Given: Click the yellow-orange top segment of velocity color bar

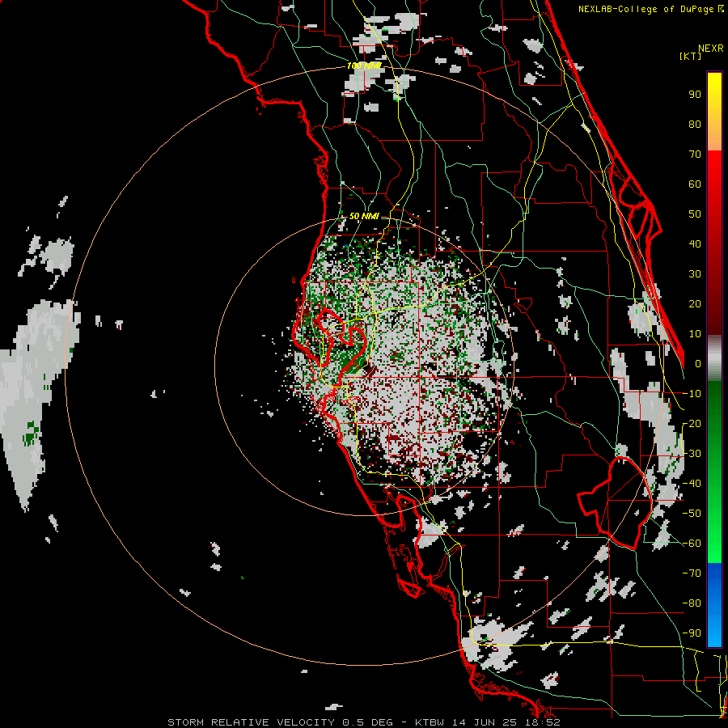Looking at the screenshot, I should [714, 112].
